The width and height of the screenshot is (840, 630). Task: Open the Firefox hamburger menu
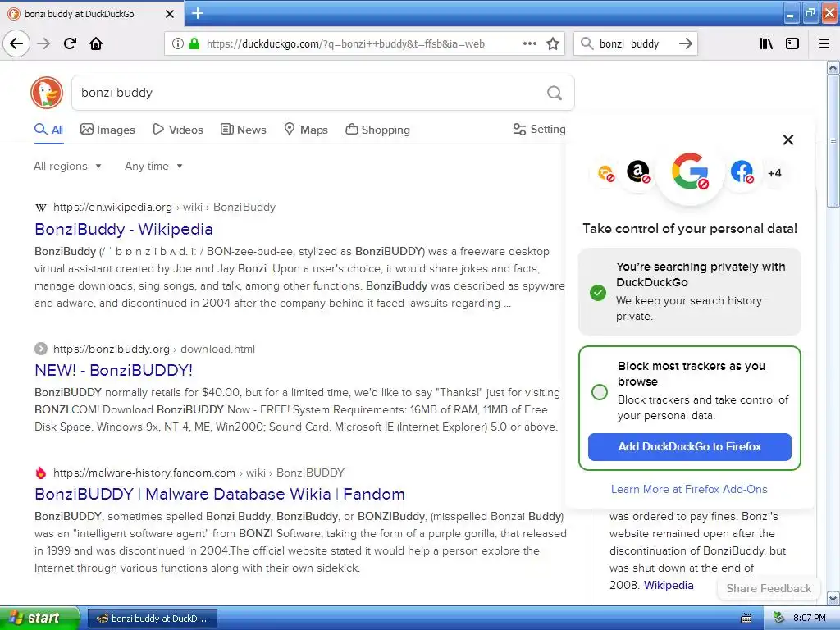[824, 43]
